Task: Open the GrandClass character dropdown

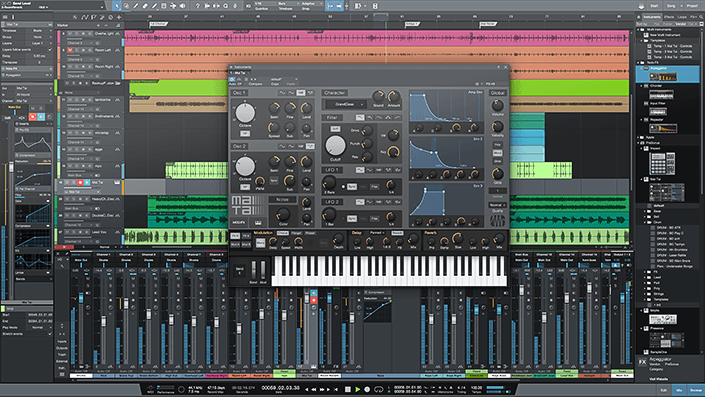Action: tap(346, 104)
